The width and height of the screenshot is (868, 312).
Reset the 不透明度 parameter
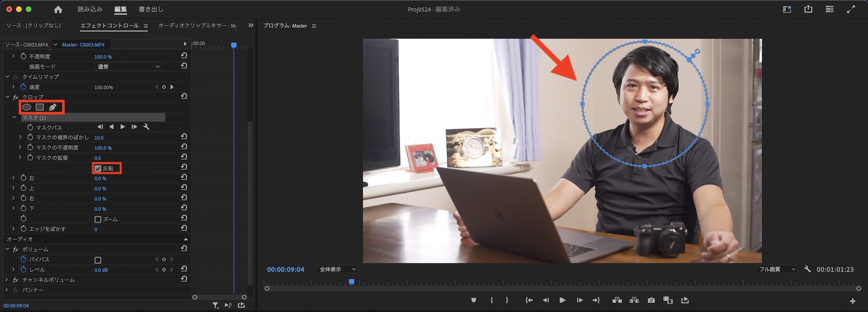click(184, 56)
